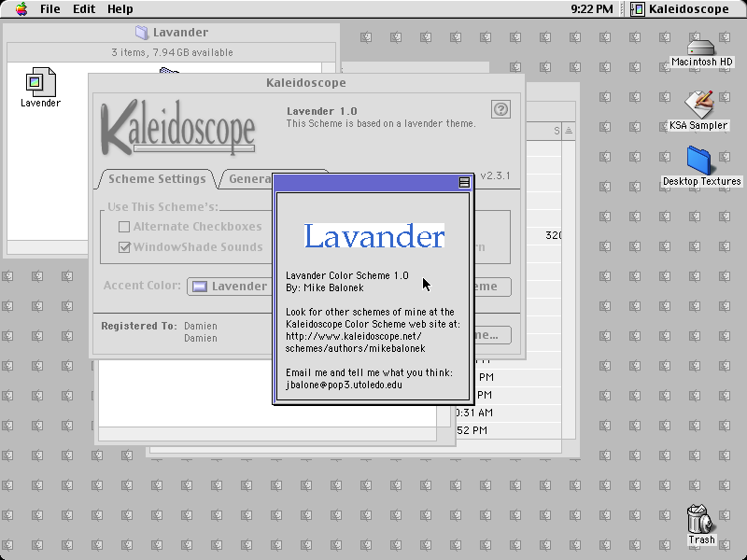Viewport: 747px width, 560px height.
Task: Click the Lavander folder icon in title bar
Action: click(142, 33)
